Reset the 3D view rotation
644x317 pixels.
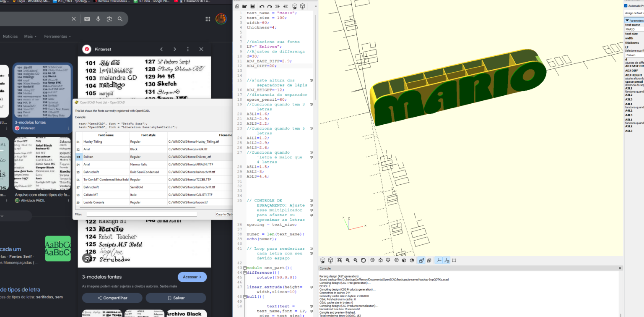click(x=364, y=260)
